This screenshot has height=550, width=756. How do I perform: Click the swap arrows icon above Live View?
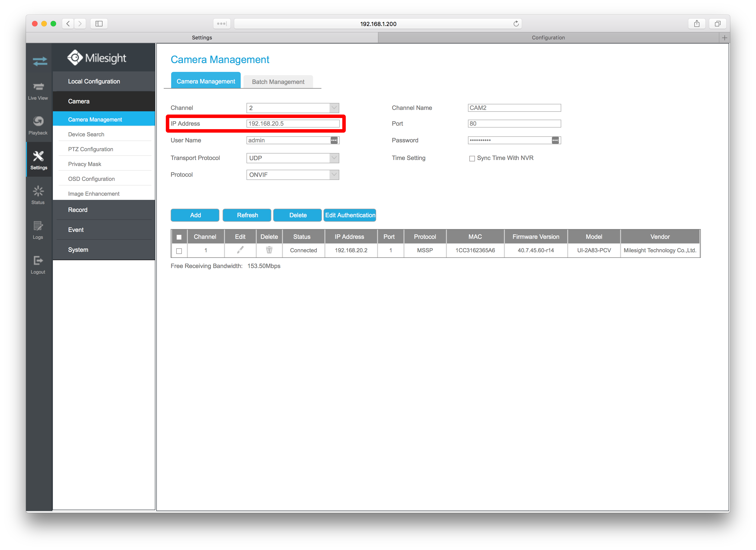[40, 61]
